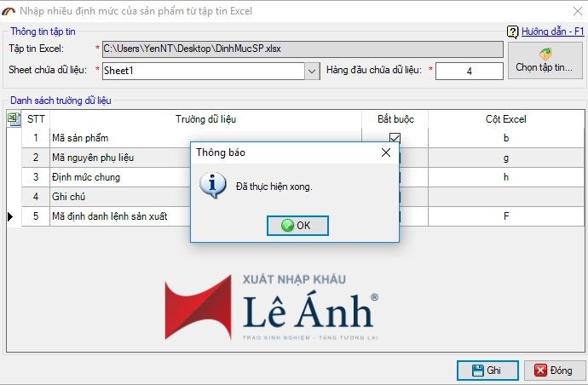Image resolution: width=588 pixels, height=385 pixels.
Task: Select Cột Excel cell for Mã nguyên phụ liệu
Action: 505,158
